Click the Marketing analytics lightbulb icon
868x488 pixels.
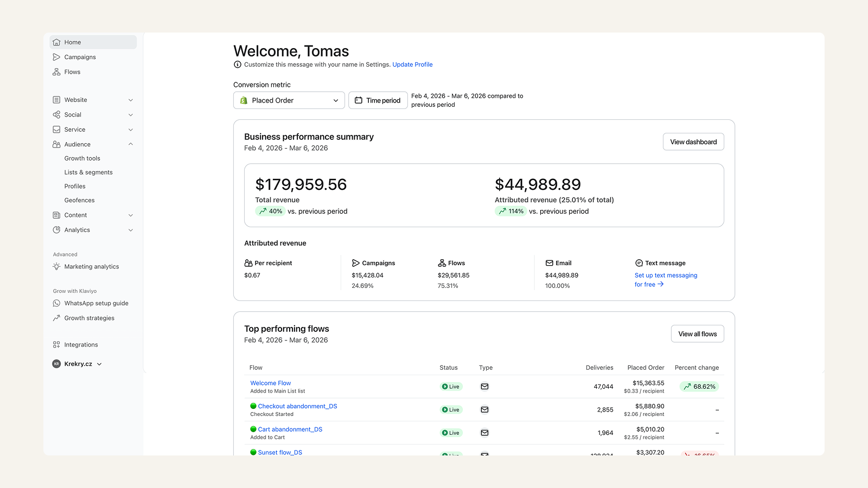(x=56, y=267)
